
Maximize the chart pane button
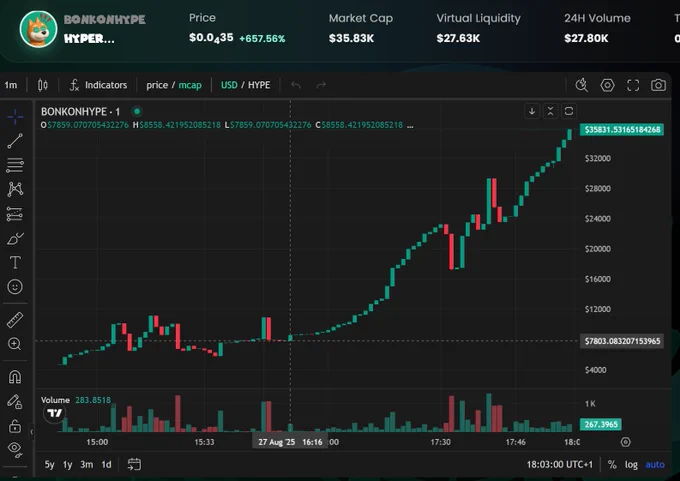pyautogui.click(x=569, y=111)
